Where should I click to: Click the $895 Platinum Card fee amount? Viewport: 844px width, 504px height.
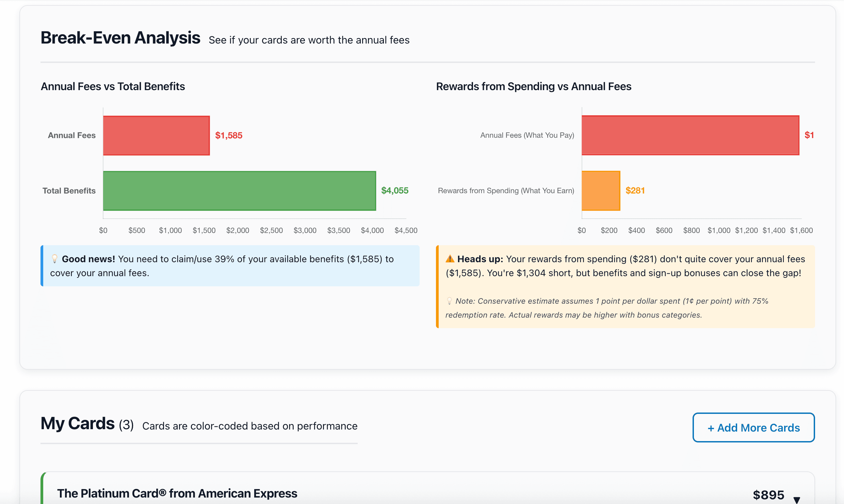pyautogui.click(x=768, y=495)
